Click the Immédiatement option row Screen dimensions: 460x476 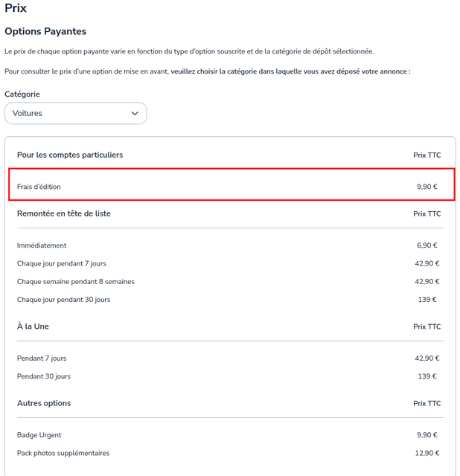(x=230, y=245)
